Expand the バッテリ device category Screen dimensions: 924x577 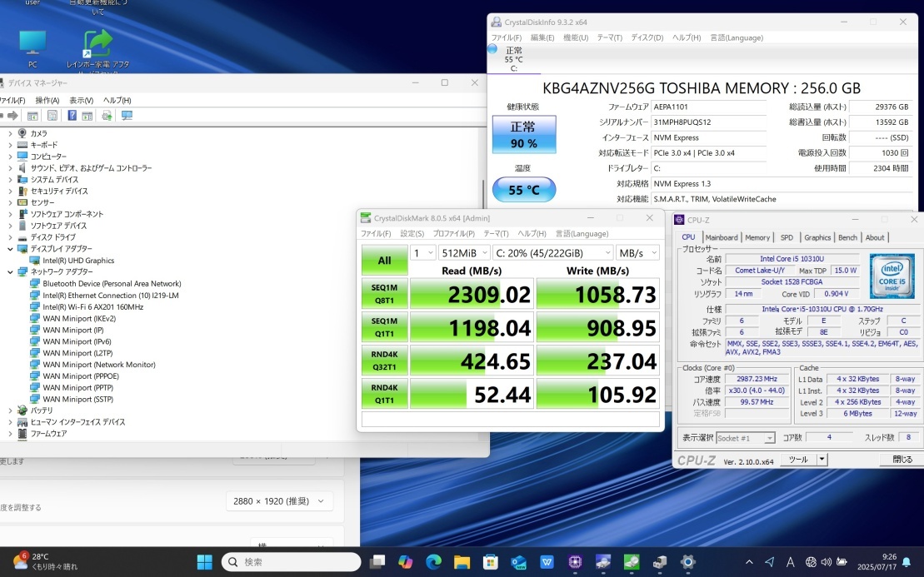(x=10, y=410)
